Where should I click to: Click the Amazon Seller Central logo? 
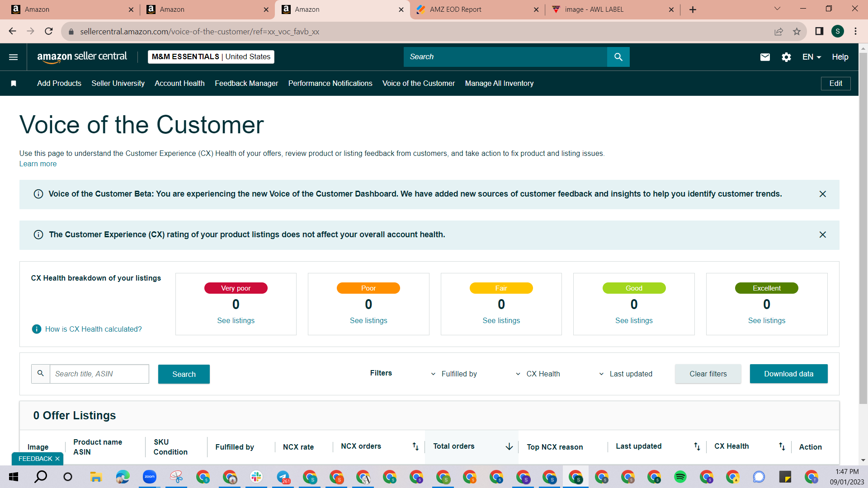pos(82,57)
